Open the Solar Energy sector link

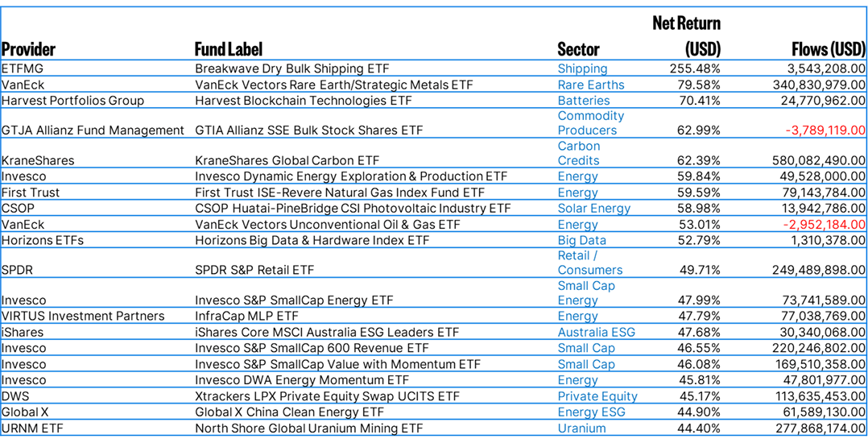point(593,209)
